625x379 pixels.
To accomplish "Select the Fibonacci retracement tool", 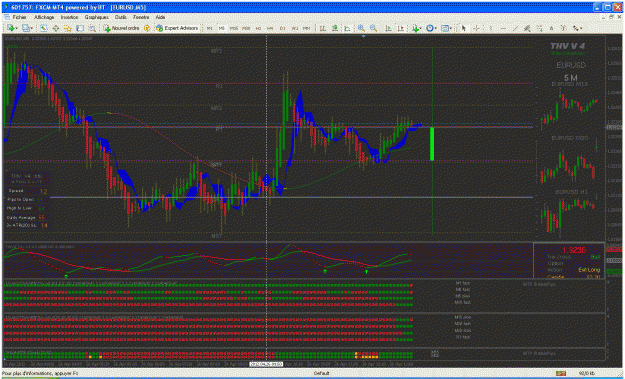I will (x=539, y=28).
